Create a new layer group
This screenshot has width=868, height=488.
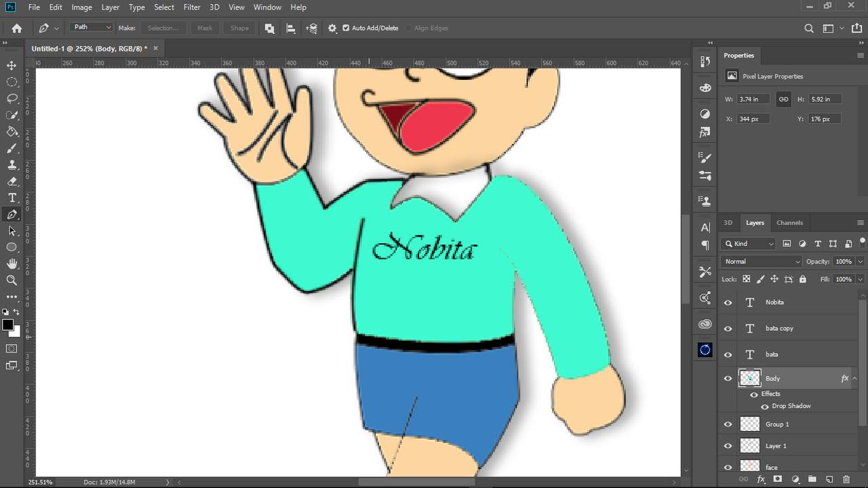pyautogui.click(x=812, y=479)
